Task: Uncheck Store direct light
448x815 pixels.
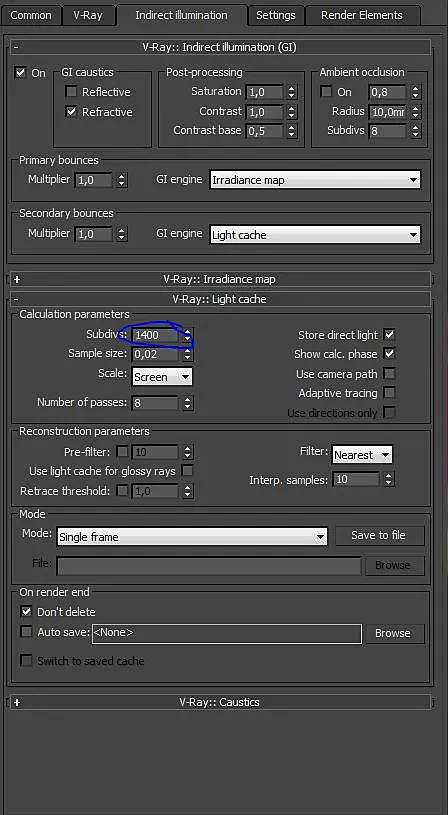Action: click(389, 334)
